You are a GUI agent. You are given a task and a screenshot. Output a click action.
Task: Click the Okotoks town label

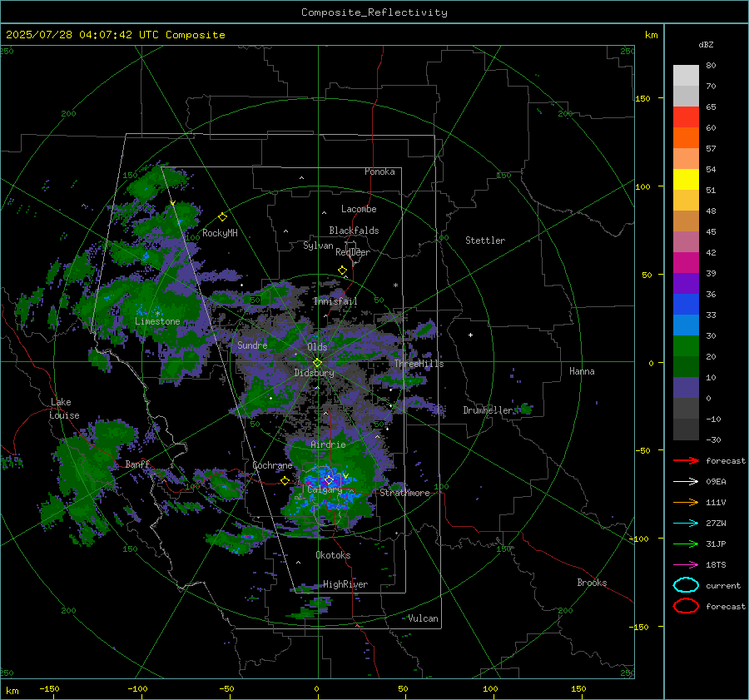pos(333,555)
